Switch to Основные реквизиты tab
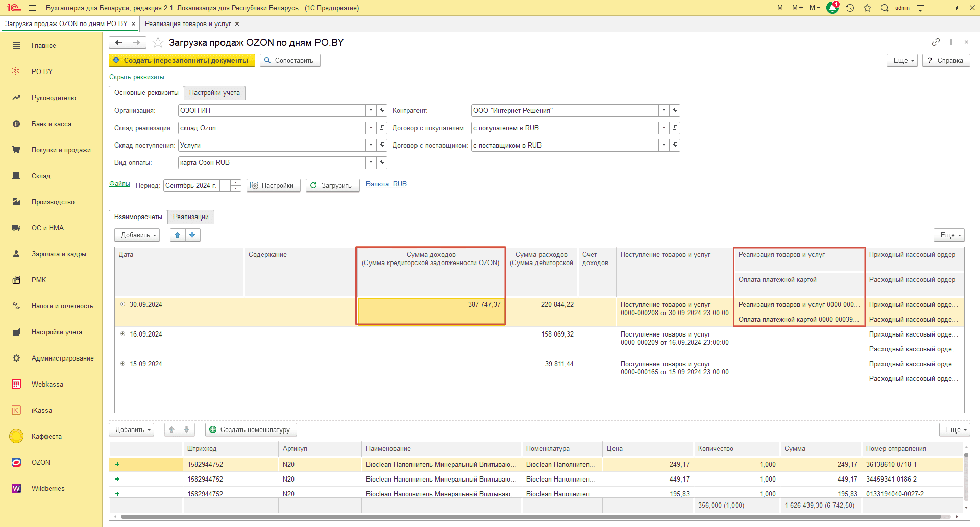The width and height of the screenshot is (980, 527). pyautogui.click(x=146, y=93)
